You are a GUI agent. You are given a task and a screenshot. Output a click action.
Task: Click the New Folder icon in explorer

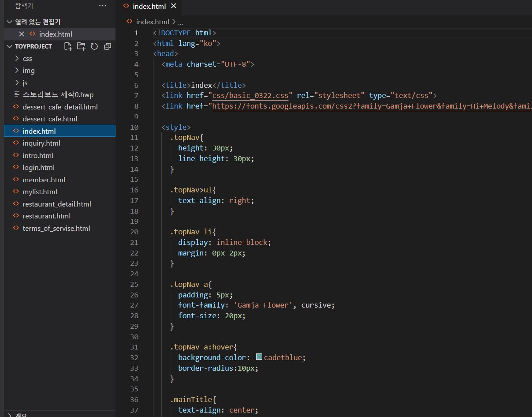pos(81,46)
